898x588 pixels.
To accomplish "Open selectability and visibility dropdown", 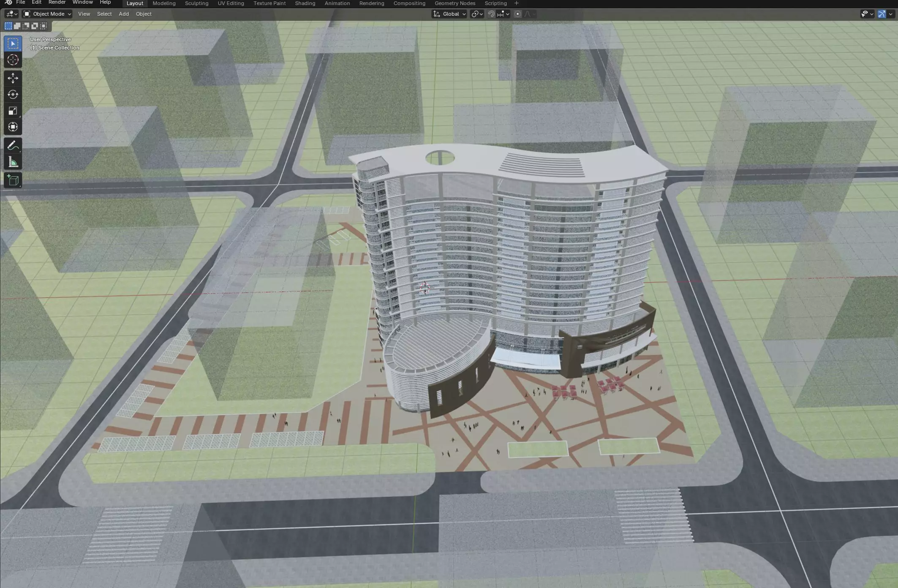I will tap(867, 14).
